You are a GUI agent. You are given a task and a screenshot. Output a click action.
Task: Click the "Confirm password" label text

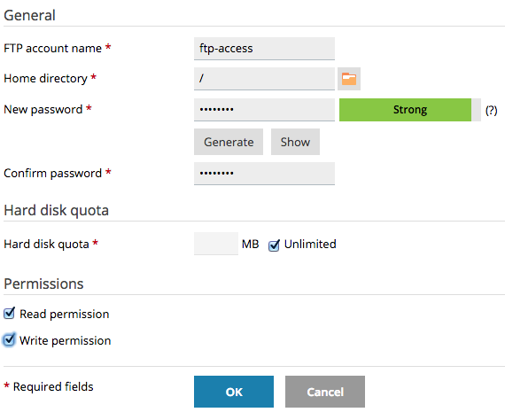click(52, 174)
